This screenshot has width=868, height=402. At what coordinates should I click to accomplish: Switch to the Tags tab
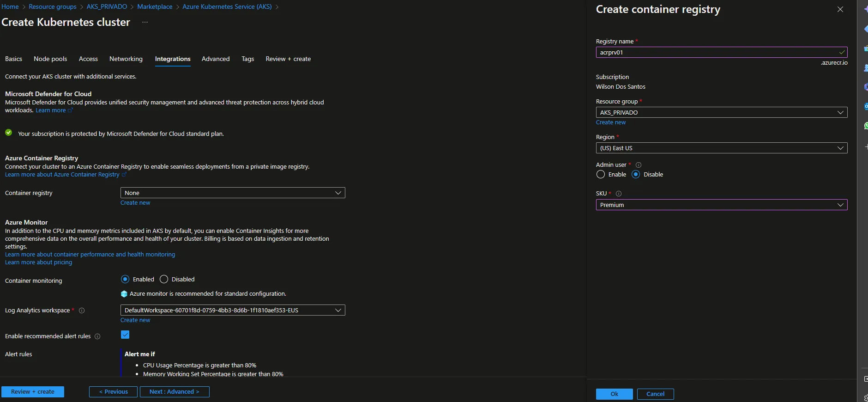click(247, 59)
